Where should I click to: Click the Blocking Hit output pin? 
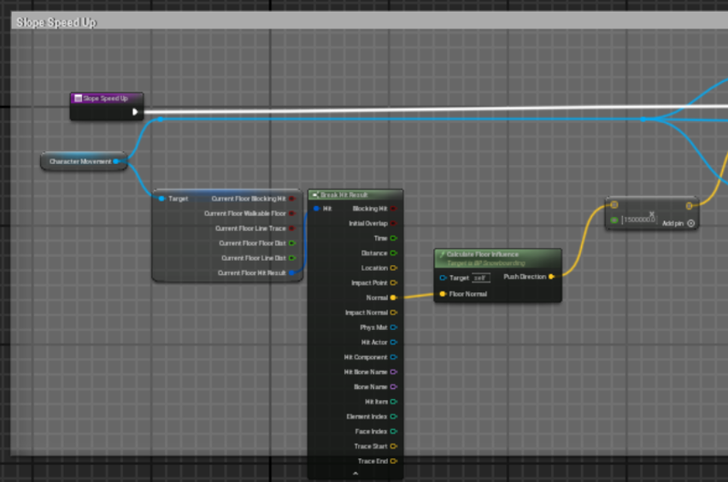click(x=393, y=209)
